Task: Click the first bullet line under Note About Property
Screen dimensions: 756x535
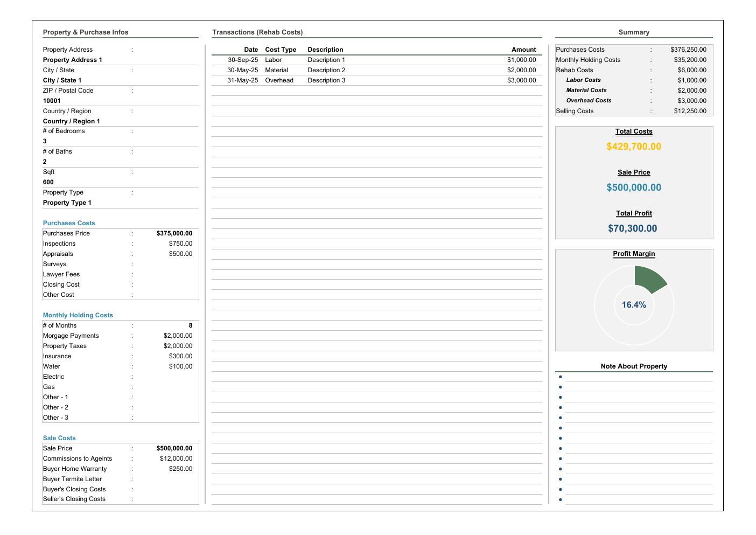Action: (x=639, y=377)
